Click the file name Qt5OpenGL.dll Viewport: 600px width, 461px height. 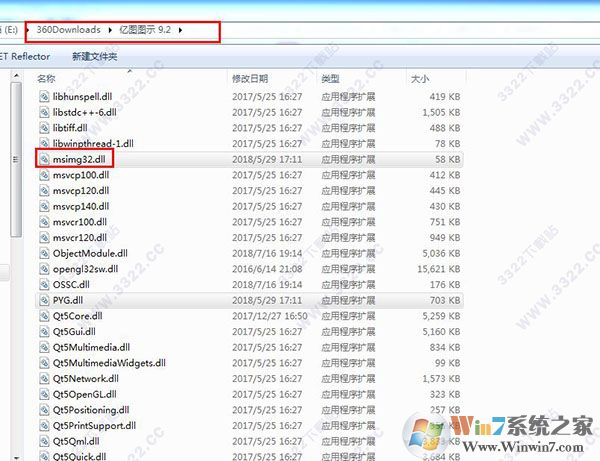coord(85,394)
